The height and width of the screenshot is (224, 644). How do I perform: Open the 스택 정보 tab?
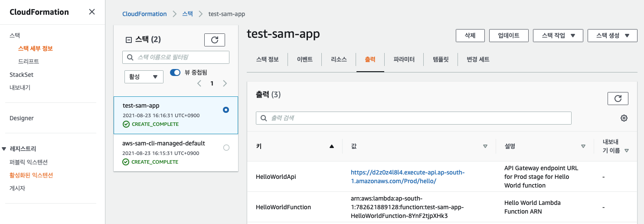pyautogui.click(x=267, y=59)
